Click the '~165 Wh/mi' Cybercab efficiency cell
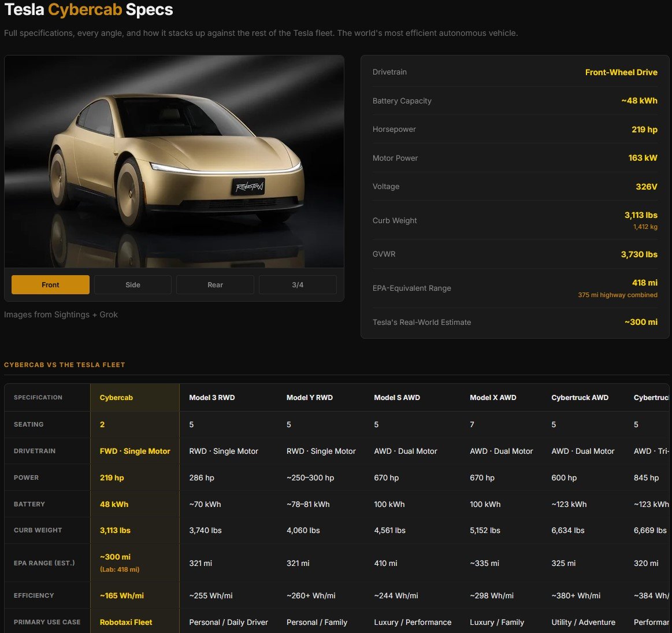 (122, 595)
